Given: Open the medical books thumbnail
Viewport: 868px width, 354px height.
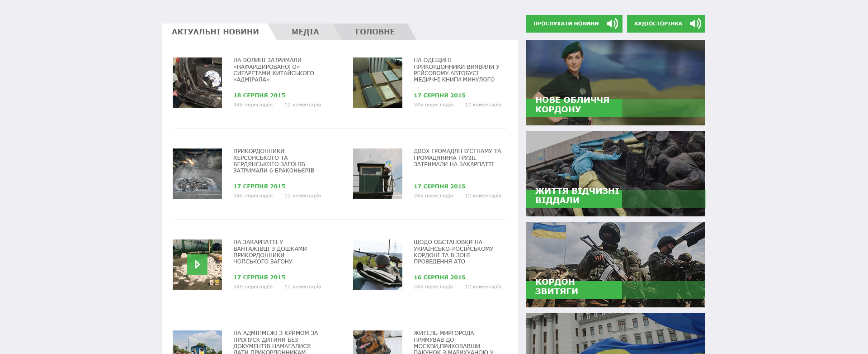Looking at the screenshot, I should pos(377,82).
